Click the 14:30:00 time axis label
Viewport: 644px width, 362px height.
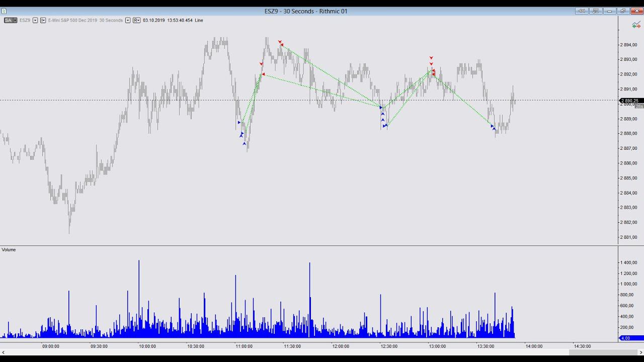pyautogui.click(x=582, y=346)
